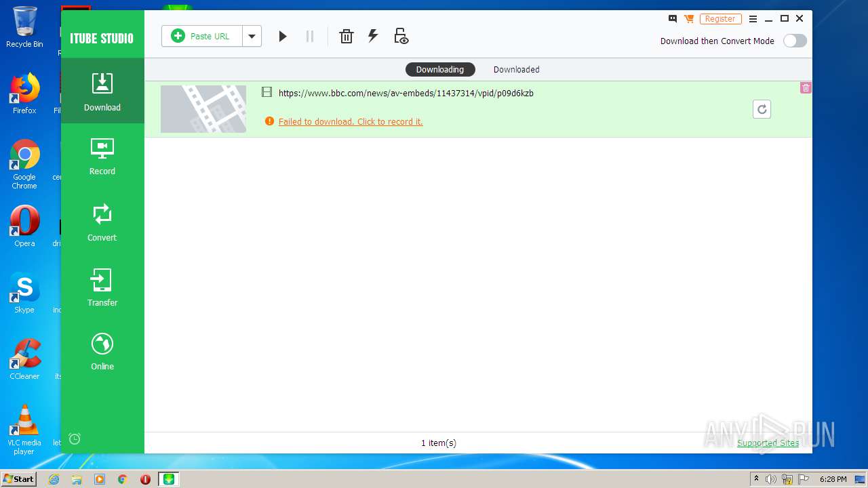
Task: Click the '1 item(s)' status text
Action: tap(439, 443)
